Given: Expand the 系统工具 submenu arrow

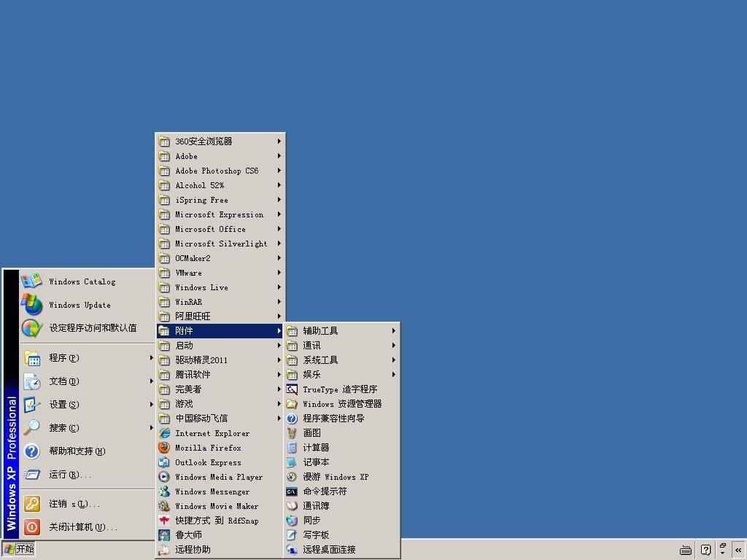Looking at the screenshot, I should click(394, 360).
